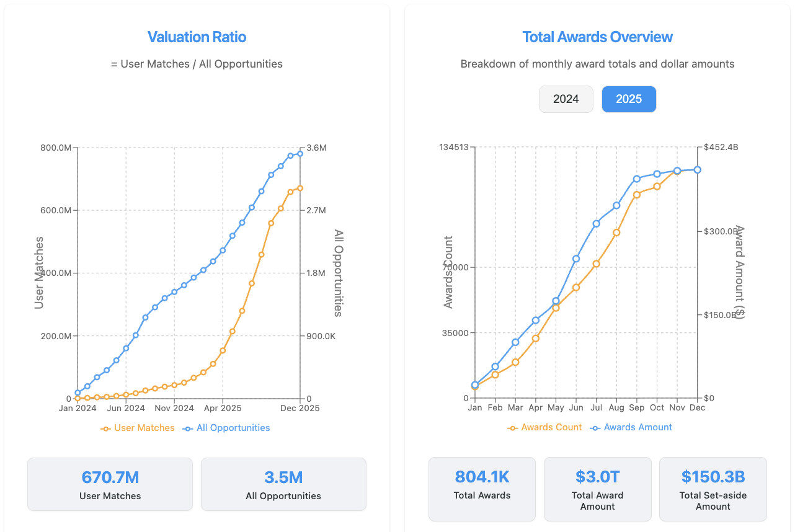Click the Jun point on Awards Amount line
Screen dimensions: 795x532
(576, 259)
